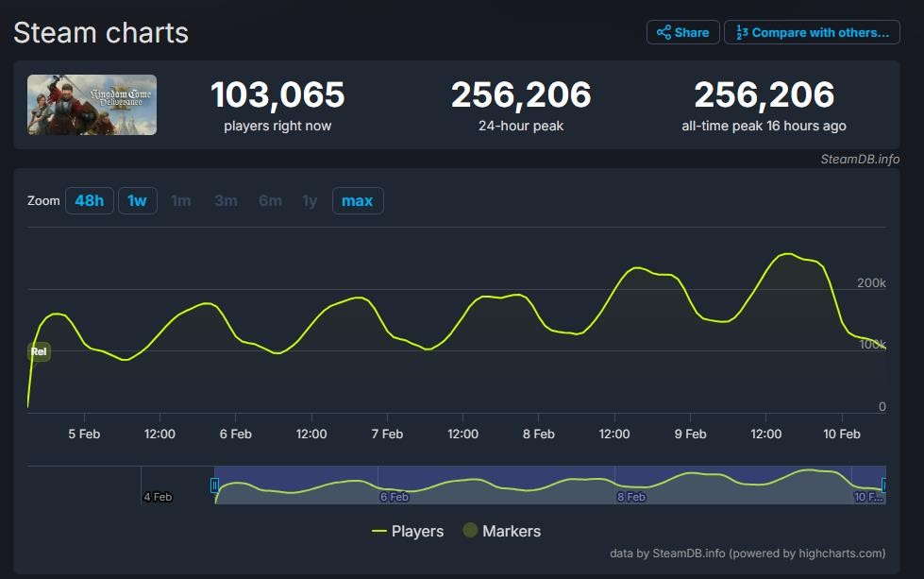Click the Kingdom Come Deliverance II thumbnail
The image size is (924, 579).
coord(92,105)
